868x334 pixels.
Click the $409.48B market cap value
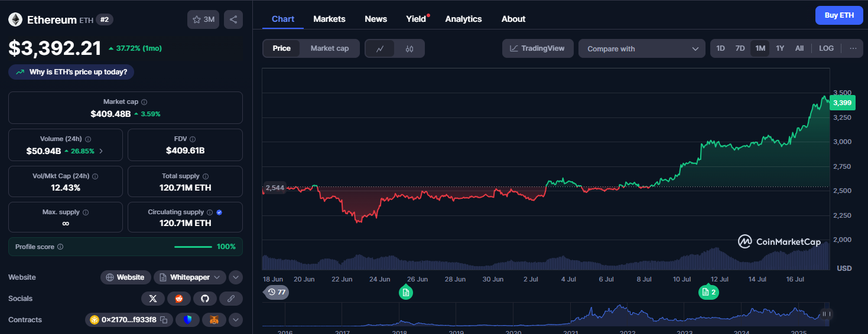click(110, 113)
